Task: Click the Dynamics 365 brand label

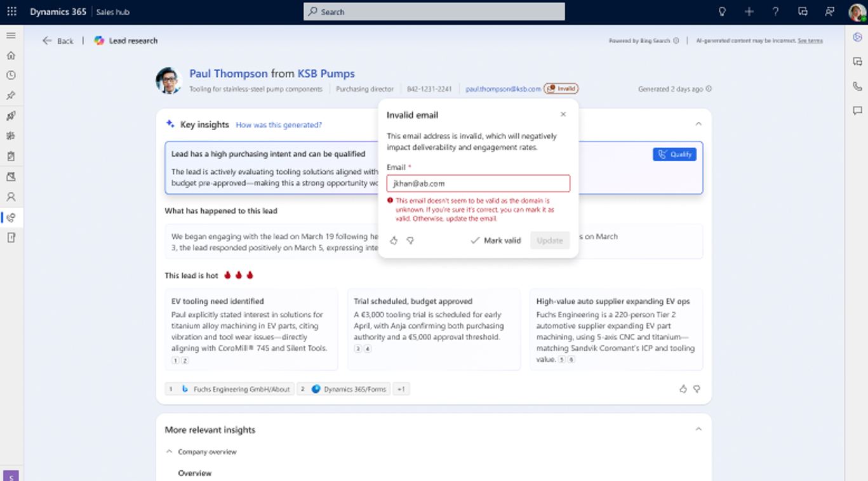Action: coord(58,12)
